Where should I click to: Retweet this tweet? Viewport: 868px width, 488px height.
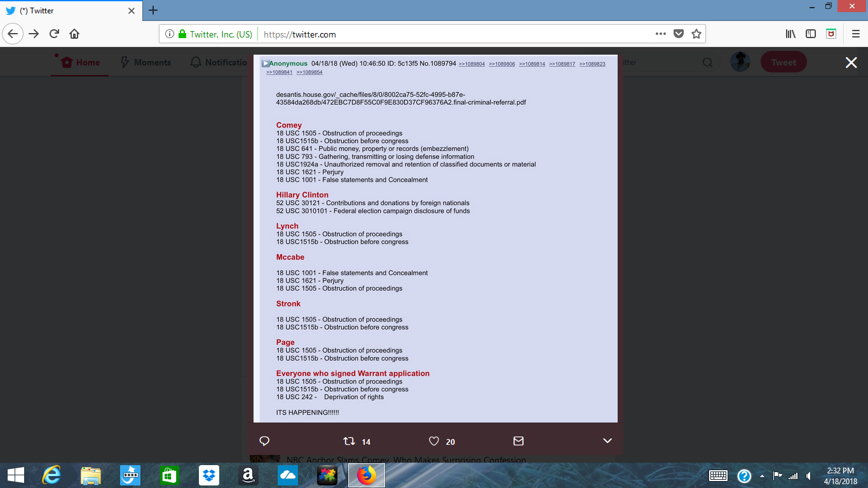coord(349,441)
